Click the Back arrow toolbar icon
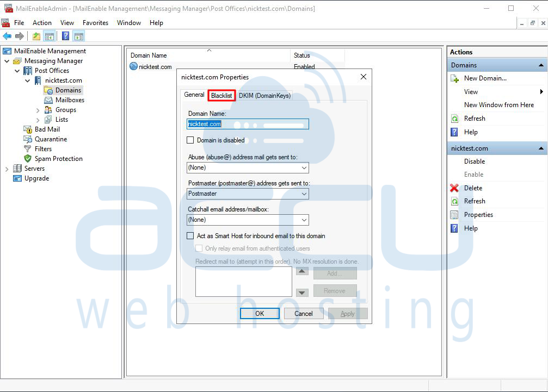The height and width of the screenshot is (392, 548). 7,36
